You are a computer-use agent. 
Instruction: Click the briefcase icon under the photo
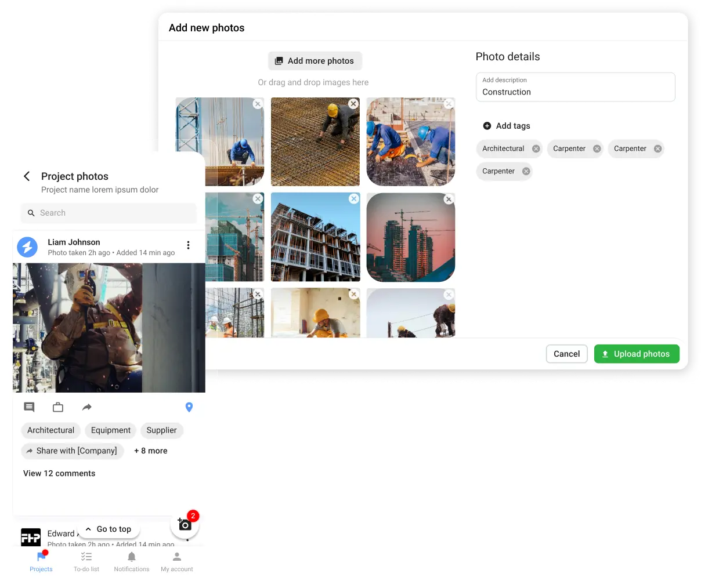tap(58, 407)
